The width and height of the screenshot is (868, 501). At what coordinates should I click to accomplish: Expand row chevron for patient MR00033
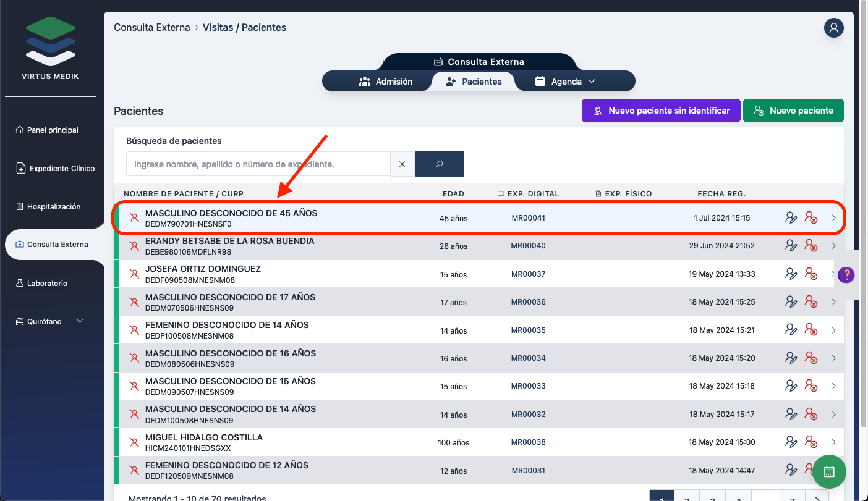point(833,386)
